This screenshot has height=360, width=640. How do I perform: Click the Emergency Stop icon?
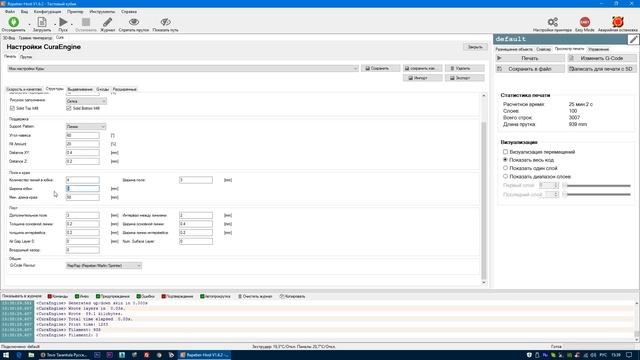tap(618, 22)
